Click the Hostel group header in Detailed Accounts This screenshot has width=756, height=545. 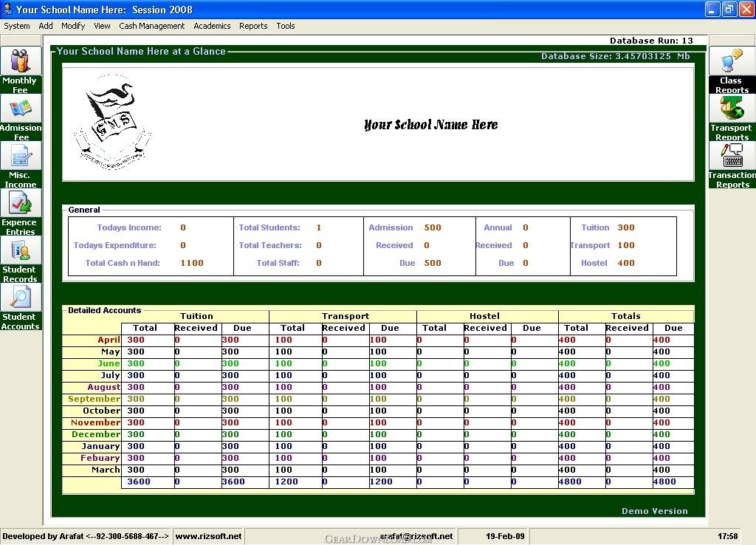(x=484, y=316)
